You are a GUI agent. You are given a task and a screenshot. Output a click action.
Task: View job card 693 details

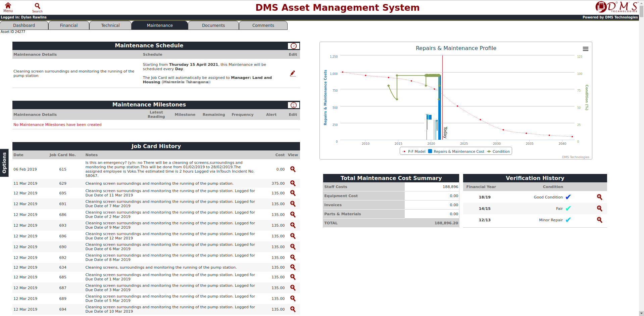tap(293, 225)
